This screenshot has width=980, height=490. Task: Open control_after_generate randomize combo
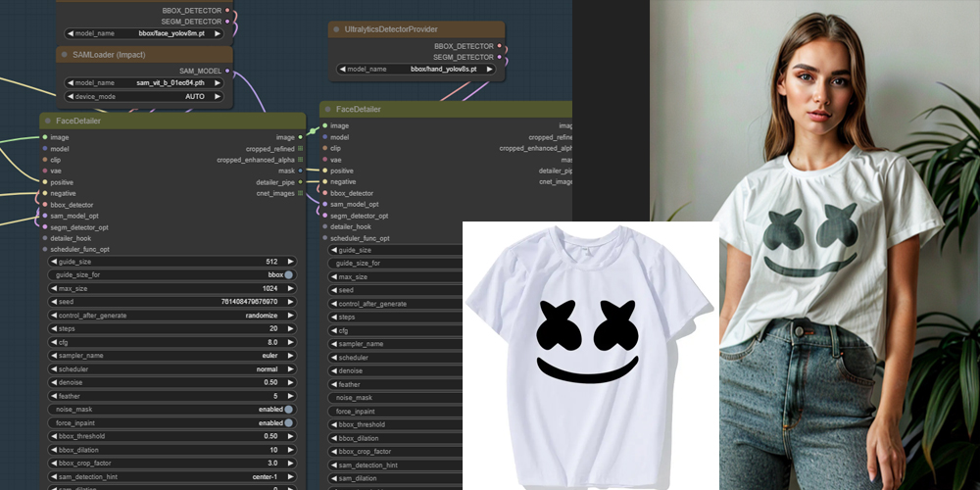pos(171,316)
